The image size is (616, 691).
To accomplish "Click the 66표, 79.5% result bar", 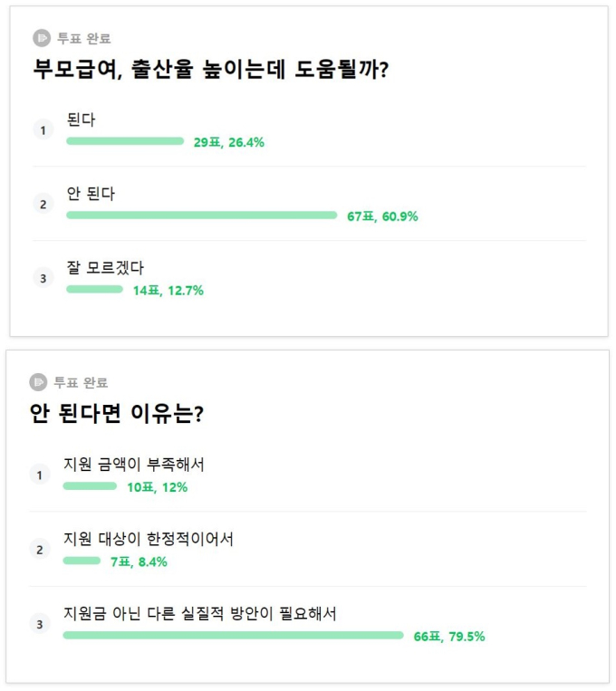I will pos(233,635).
